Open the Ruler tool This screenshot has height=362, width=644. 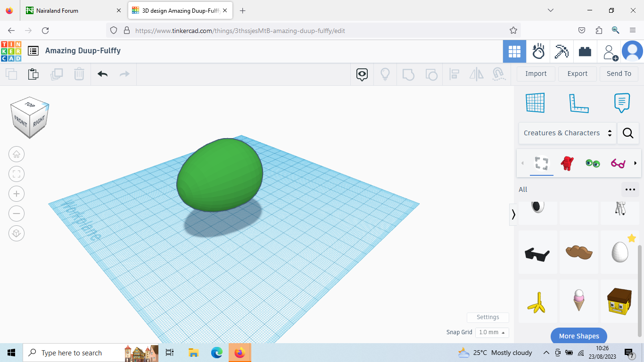[x=579, y=103]
